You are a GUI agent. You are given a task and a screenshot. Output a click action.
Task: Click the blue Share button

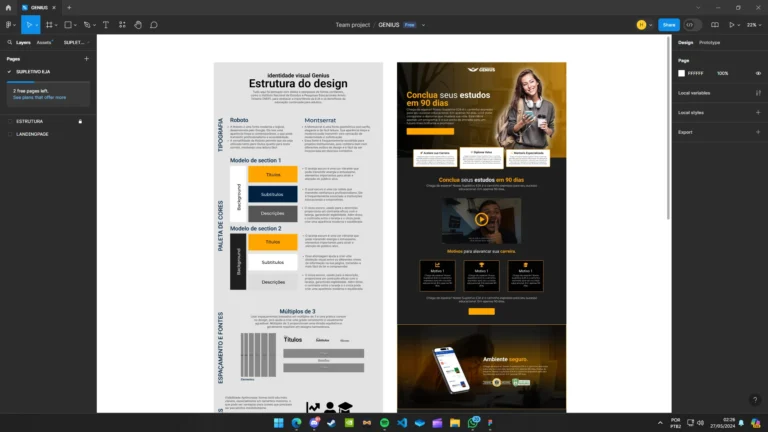tap(669, 24)
